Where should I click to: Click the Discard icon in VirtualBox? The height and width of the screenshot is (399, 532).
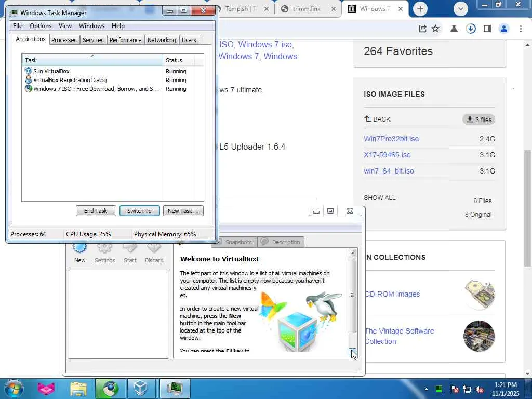pos(154,248)
